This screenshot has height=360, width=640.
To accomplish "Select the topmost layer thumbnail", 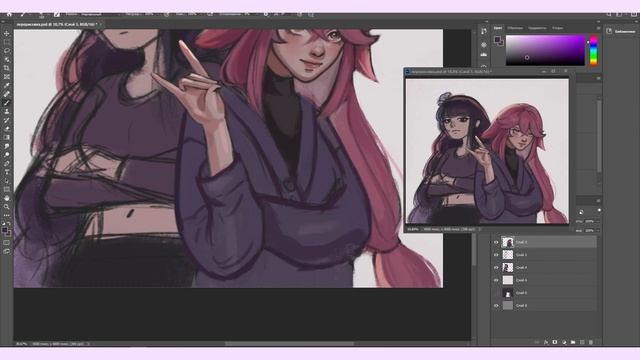I will (507, 242).
